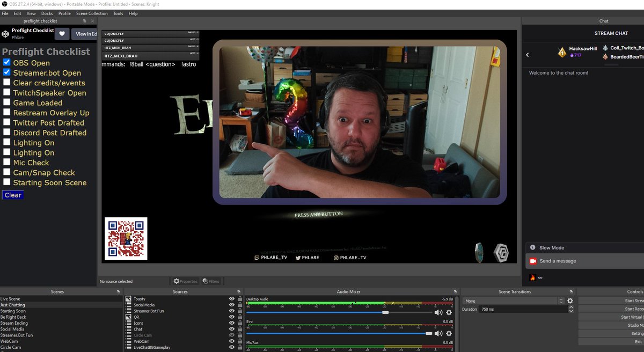Toggle visibility of the Social Media source
Screen dimensions: 644x352
[x=232, y=305]
